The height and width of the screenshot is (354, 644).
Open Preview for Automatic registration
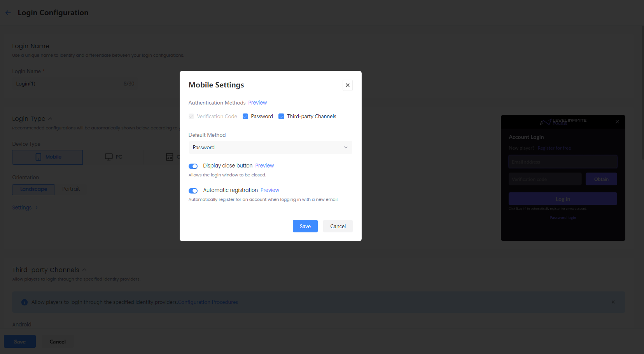pyautogui.click(x=270, y=190)
